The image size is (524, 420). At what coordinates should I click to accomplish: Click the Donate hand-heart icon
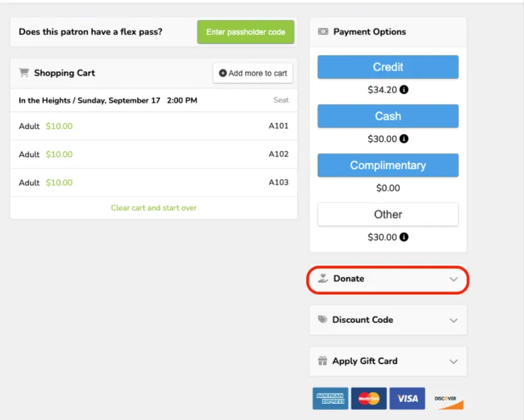(x=323, y=278)
